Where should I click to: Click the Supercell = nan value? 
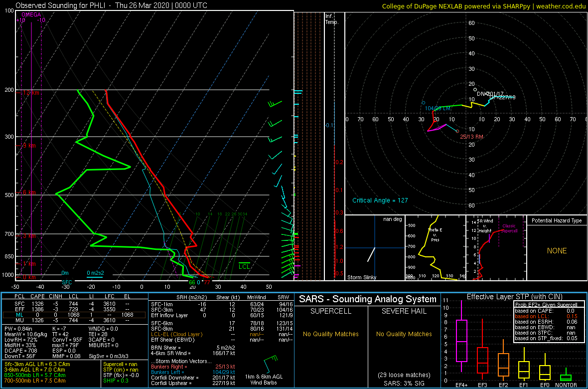click(x=121, y=364)
